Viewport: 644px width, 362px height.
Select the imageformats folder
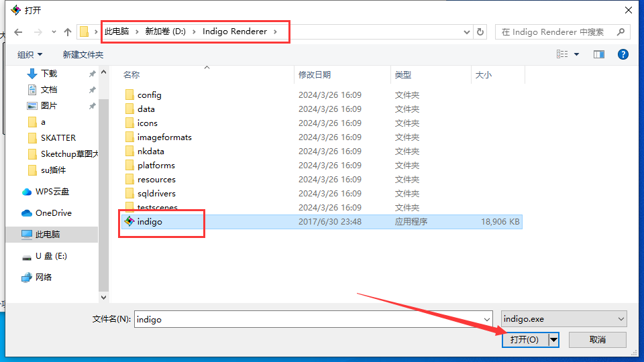164,137
